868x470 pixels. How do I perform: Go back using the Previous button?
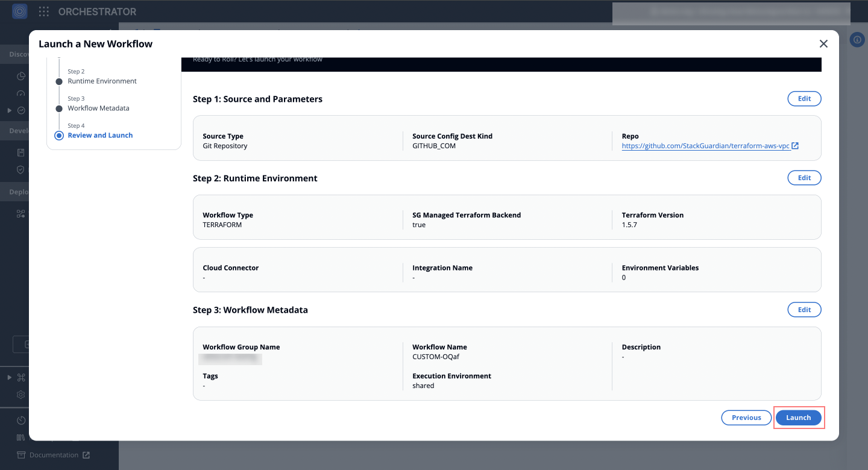coord(746,418)
